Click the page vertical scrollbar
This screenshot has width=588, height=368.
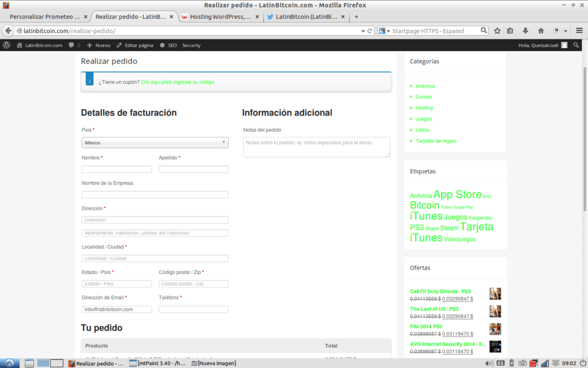tap(585, 139)
